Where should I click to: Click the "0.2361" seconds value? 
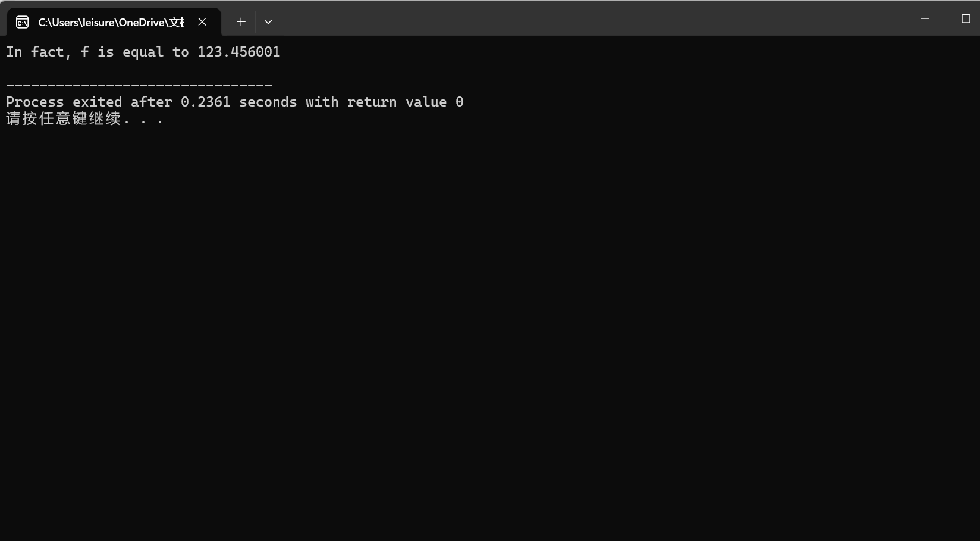205,102
